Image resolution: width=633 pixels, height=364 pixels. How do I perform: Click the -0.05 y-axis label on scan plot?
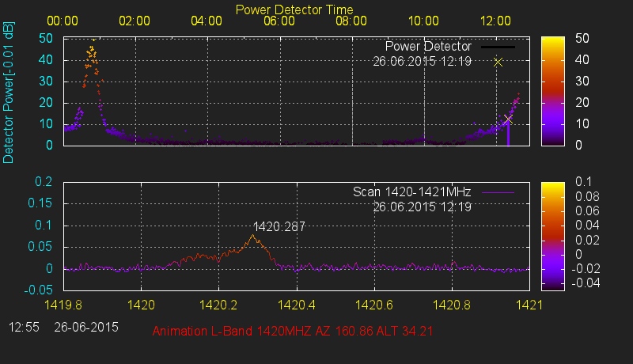pyautogui.click(x=38, y=290)
